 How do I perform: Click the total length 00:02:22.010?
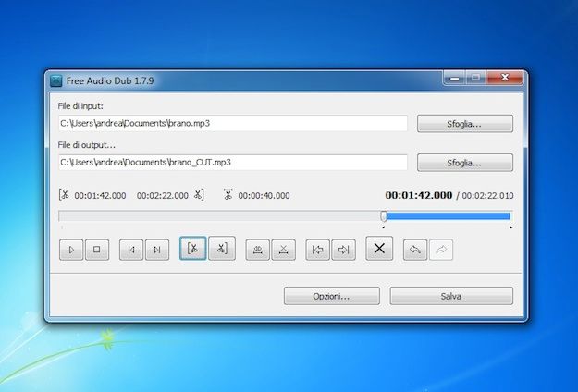coord(487,196)
